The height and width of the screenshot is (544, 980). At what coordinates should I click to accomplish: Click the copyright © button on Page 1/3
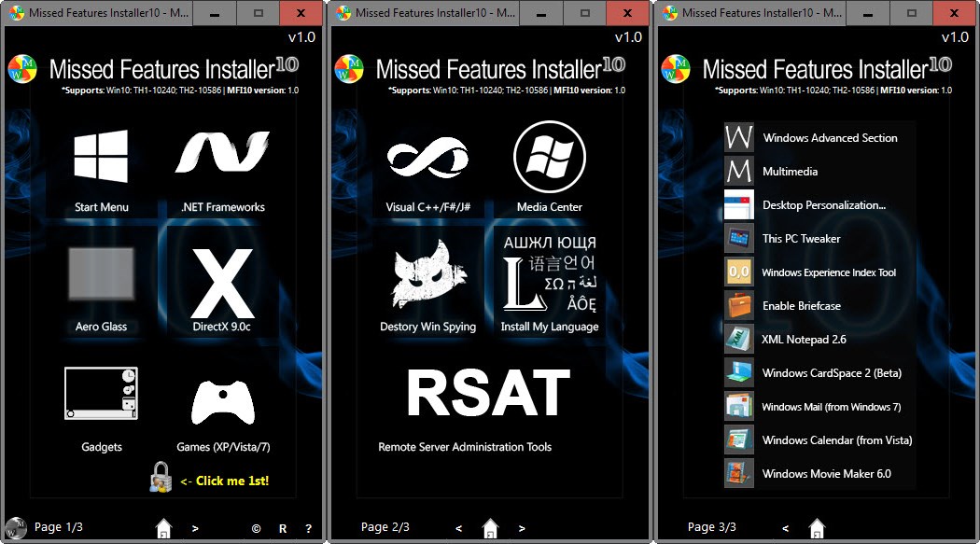point(257,528)
